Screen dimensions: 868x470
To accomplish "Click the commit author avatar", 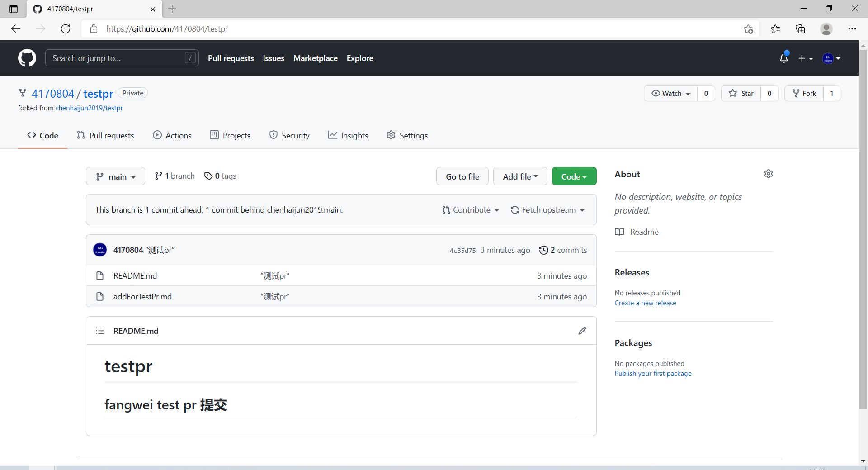I will 100,250.
